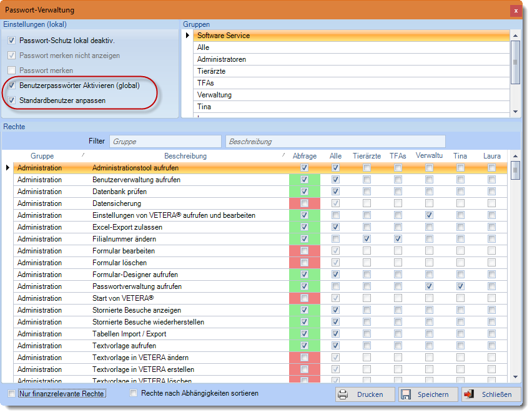Select the Tierärzte group in list

pyautogui.click(x=211, y=71)
